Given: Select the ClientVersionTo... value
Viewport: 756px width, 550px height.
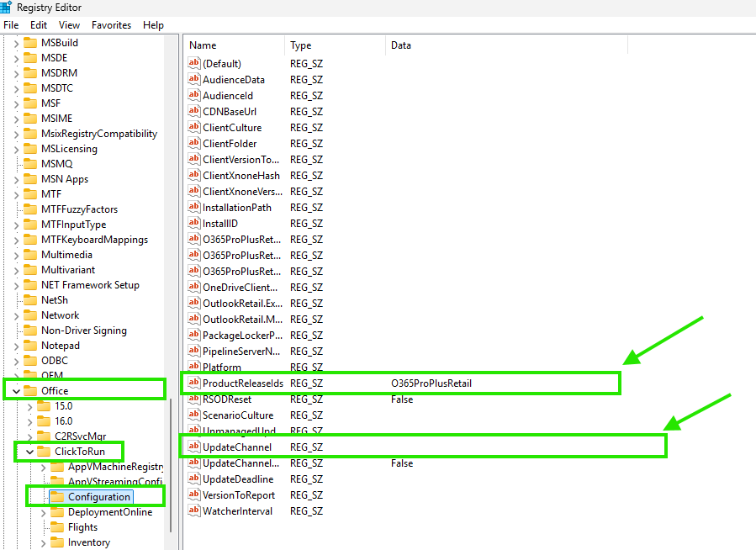Looking at the screenshot, I should point(241,160).
